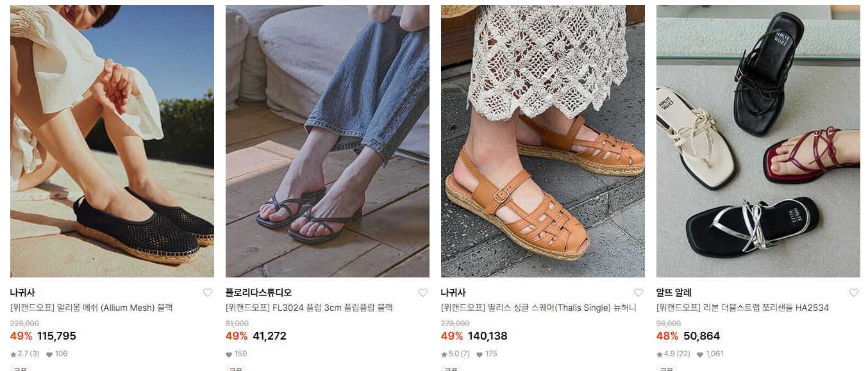The height and width of the screenshot is (371, 868).
Task: Click the likes heart icon beside 159
Action: point(229,354)
